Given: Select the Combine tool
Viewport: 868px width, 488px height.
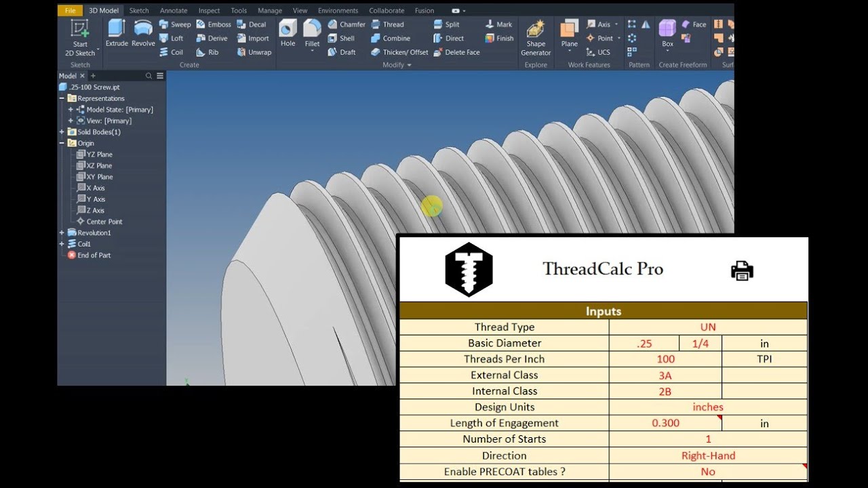Looking at the screenshot, I should click(x=391, y=39).
